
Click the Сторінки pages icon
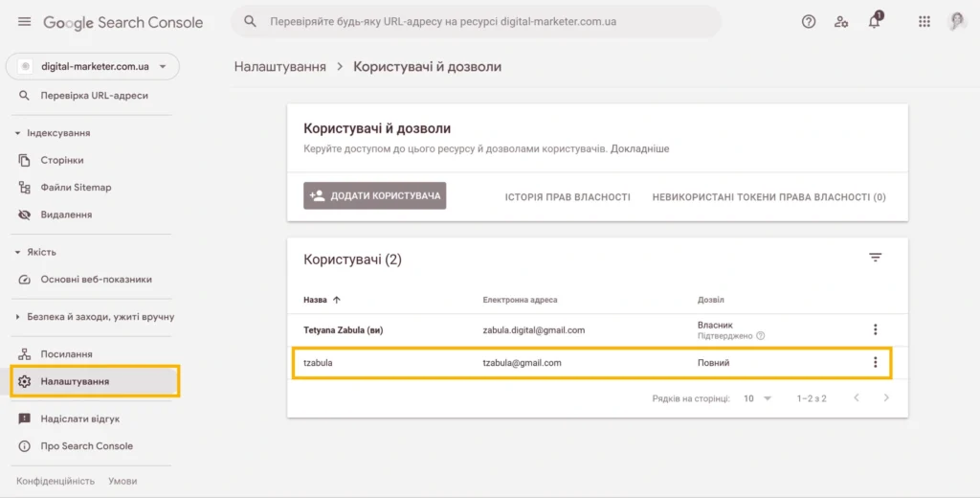24,160
